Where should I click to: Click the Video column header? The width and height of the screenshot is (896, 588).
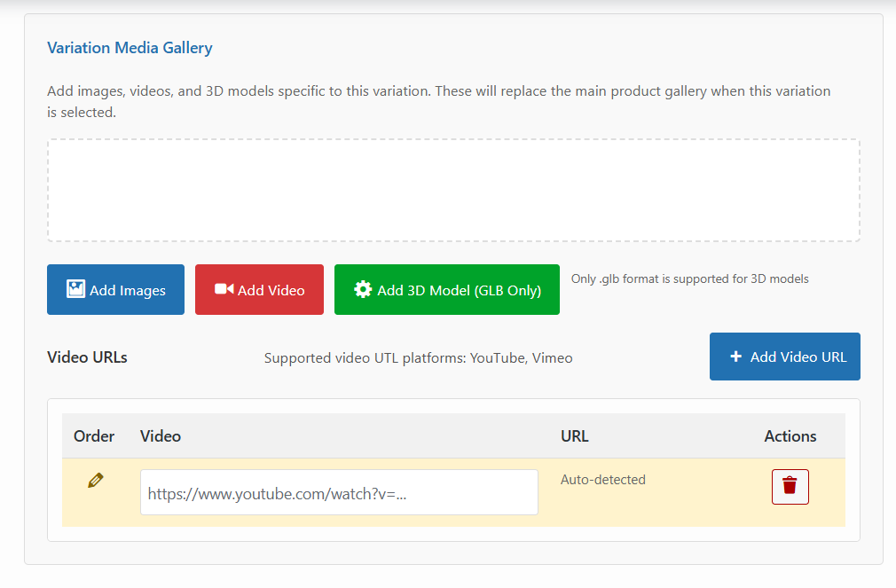161,435
